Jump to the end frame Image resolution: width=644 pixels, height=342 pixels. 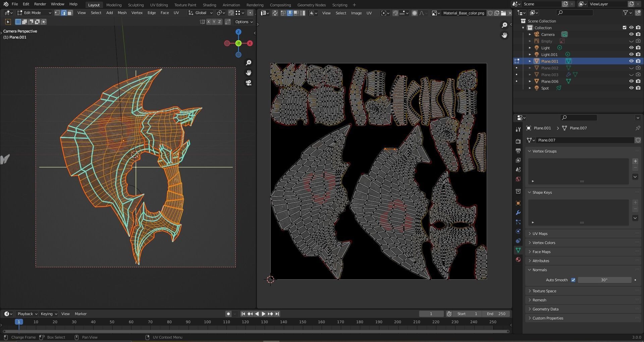pyautogui.click(x=277, y=314)
